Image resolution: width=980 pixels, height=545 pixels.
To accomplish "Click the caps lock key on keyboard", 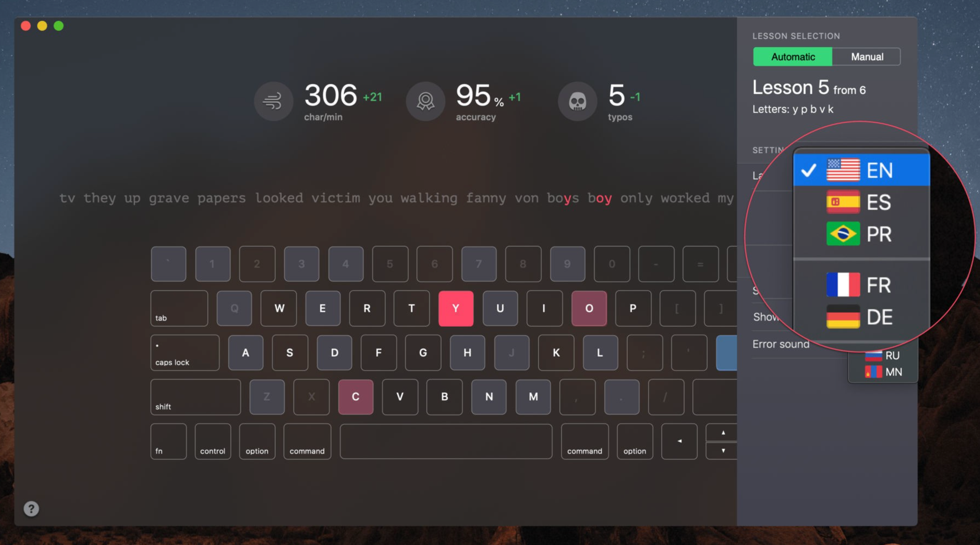I will point(189,352).
